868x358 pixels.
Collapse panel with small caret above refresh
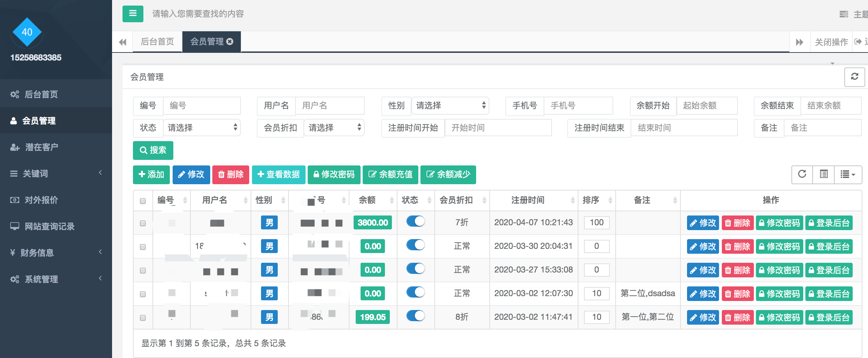pos(833,64)
